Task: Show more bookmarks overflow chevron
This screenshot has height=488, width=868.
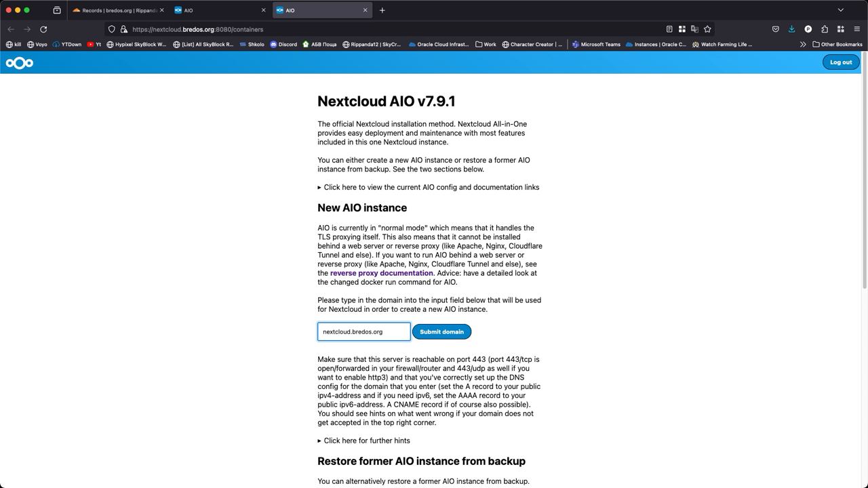Action: click(x=803, y=45)
